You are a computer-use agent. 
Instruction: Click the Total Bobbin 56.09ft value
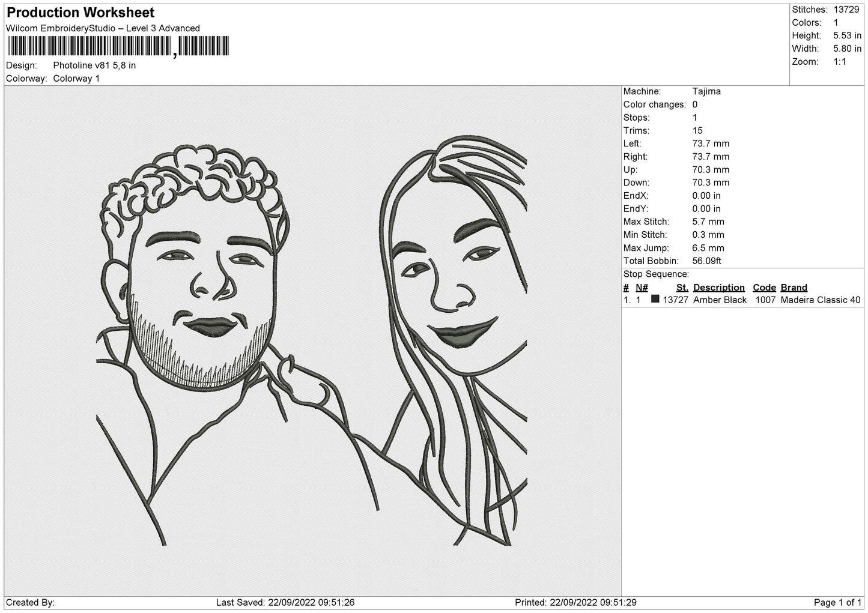click(706, 261)
